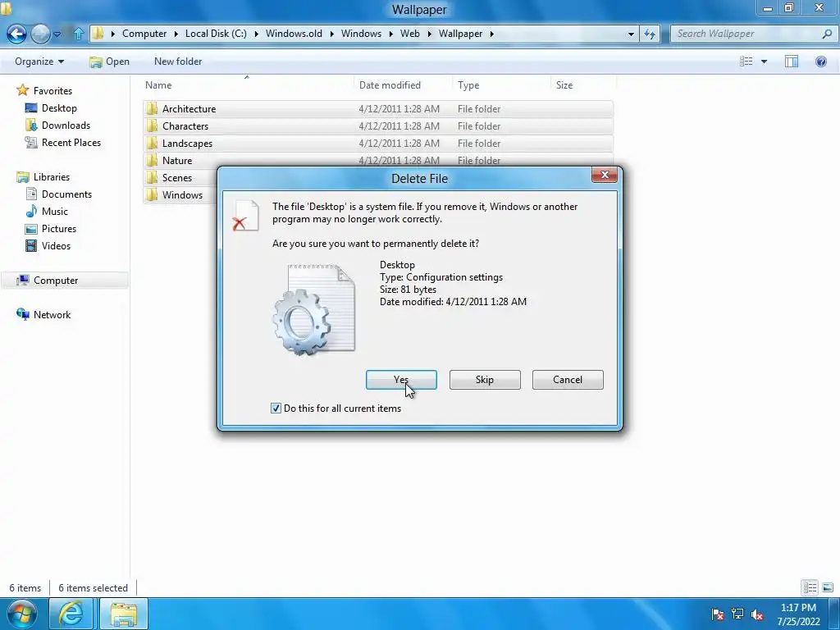Click File Explorer taskbar icon
Screen dimensions: 840x630
[124, 614]
